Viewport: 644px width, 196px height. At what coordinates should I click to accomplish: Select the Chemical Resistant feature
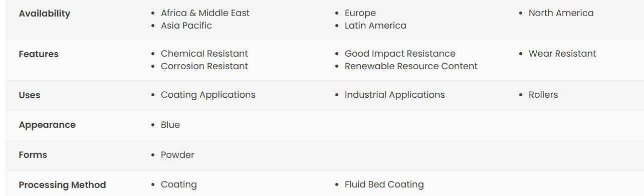(x=204, y=54)
